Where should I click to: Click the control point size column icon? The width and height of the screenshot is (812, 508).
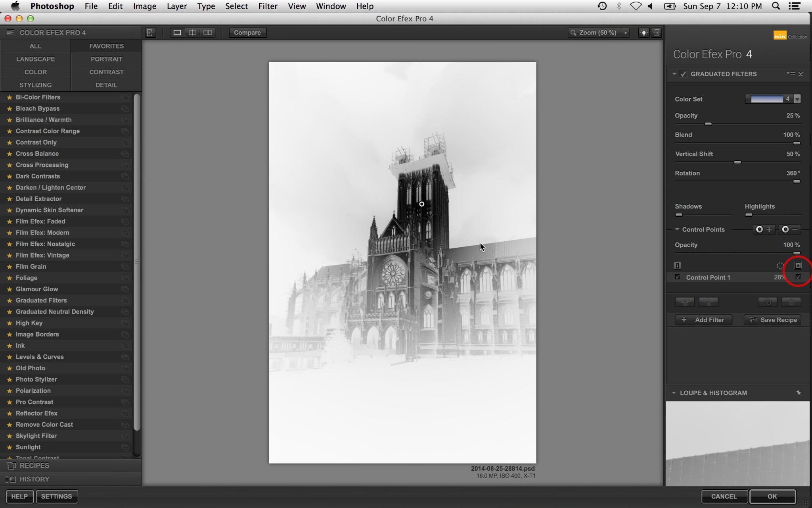[x=780, y=266]
